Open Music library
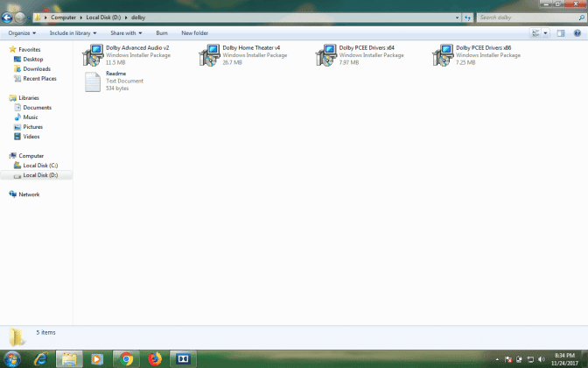Viewport: 588px width, 368px height. point(31,117)
